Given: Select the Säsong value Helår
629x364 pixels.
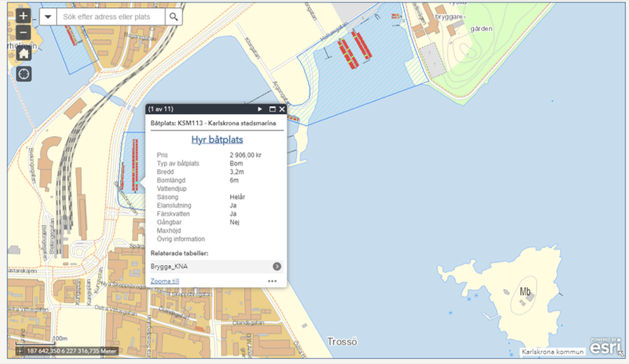Looking at the screenshot, I should pyautogui.click(x=237, y=197).
